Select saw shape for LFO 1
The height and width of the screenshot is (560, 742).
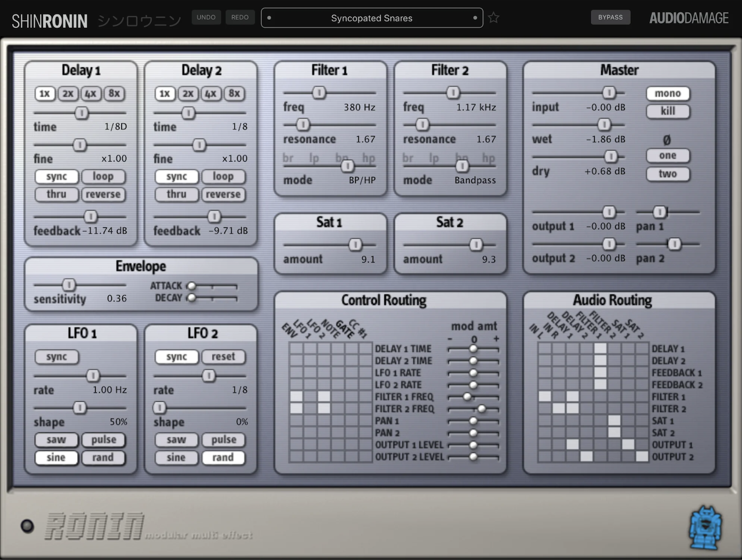point(57,440)
